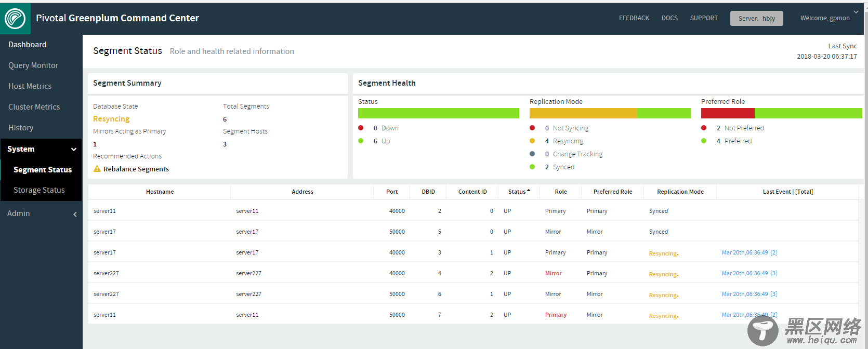Click the green Synced legend dot

coord(532,167)
